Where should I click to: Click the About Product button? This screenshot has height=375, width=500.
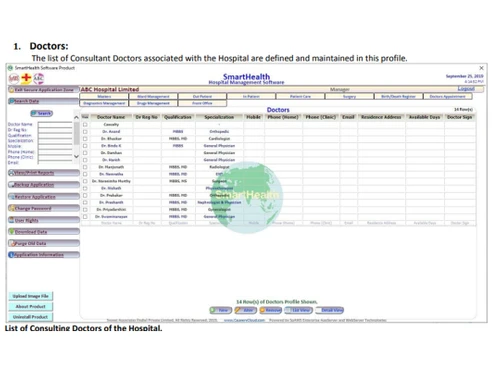coord(30,306)
